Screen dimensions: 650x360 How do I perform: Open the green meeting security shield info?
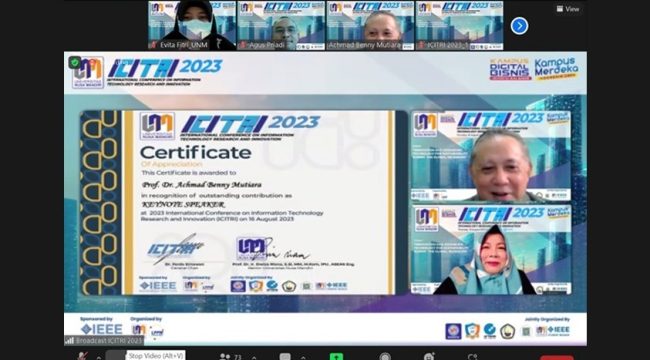pyautogui.click(x=75, y=63)
